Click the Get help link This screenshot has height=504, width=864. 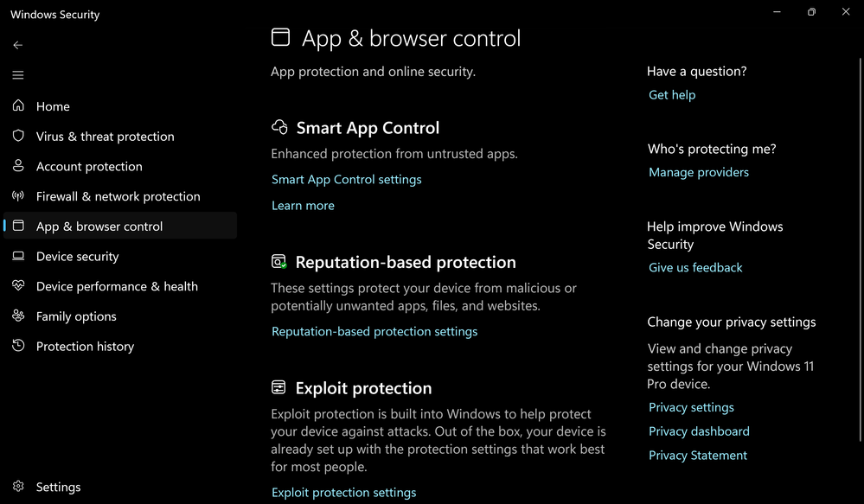(672, 95)
